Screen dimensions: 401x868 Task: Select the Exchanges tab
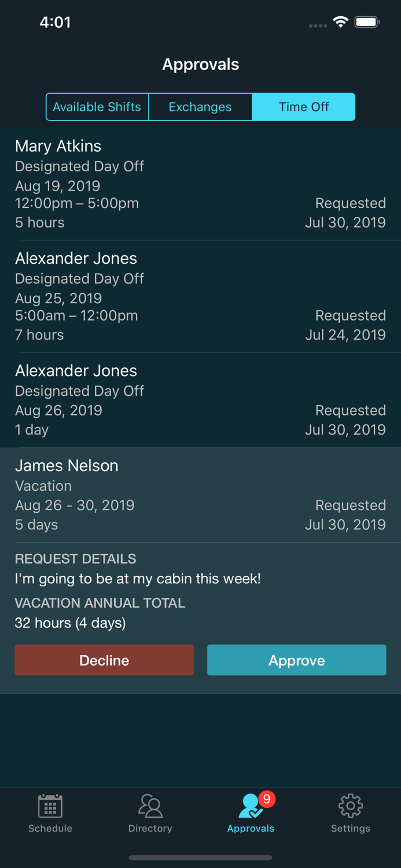point(200,106)
